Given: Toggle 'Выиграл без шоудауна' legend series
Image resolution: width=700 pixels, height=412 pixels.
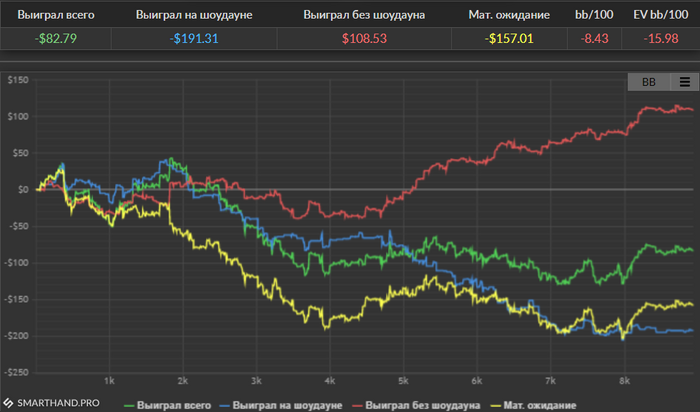Looking at the screenshot, I should pyautogui.click(x=416, y=405).
